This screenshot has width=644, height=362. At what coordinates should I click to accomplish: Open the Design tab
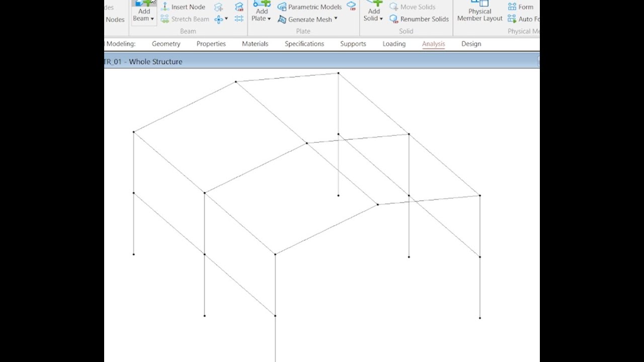point(471,44)
